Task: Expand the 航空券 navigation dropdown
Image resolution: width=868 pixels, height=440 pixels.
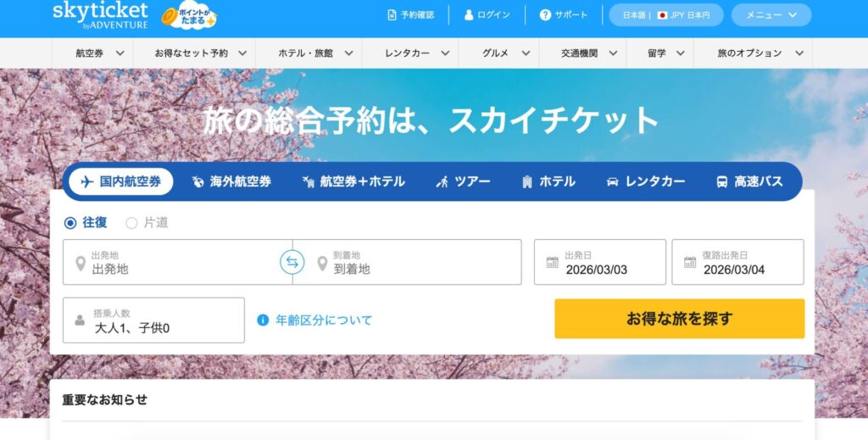Action: [100, 53]
